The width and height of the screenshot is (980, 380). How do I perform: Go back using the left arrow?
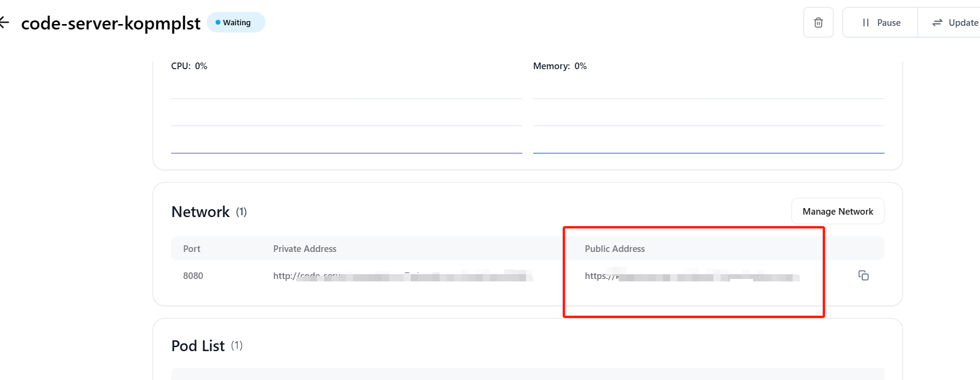click(x=4, y=23)
